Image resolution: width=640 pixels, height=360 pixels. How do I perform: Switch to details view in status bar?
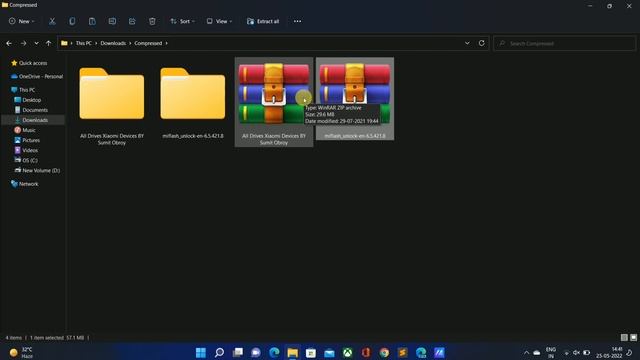tap(624, 338)
